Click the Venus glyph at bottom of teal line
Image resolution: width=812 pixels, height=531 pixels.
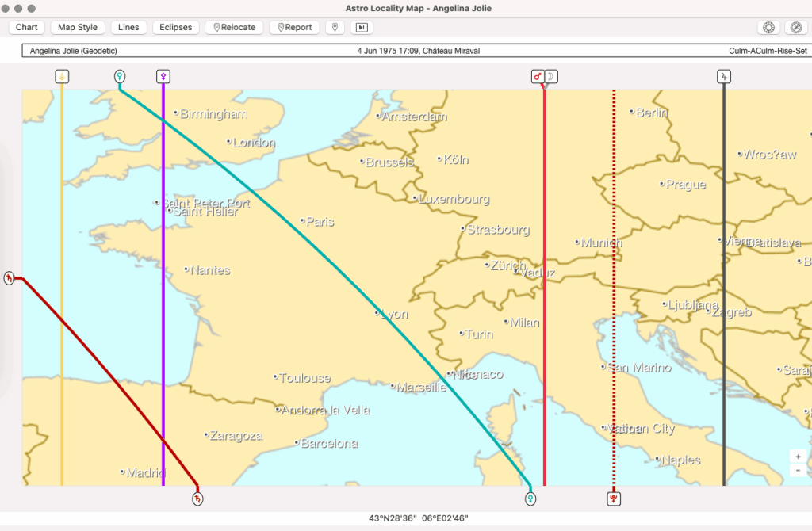click(x=531, y=499)
